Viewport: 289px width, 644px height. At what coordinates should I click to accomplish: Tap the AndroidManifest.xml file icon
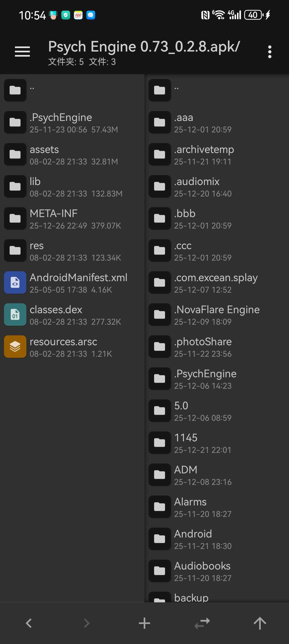[x=15, y=282]
